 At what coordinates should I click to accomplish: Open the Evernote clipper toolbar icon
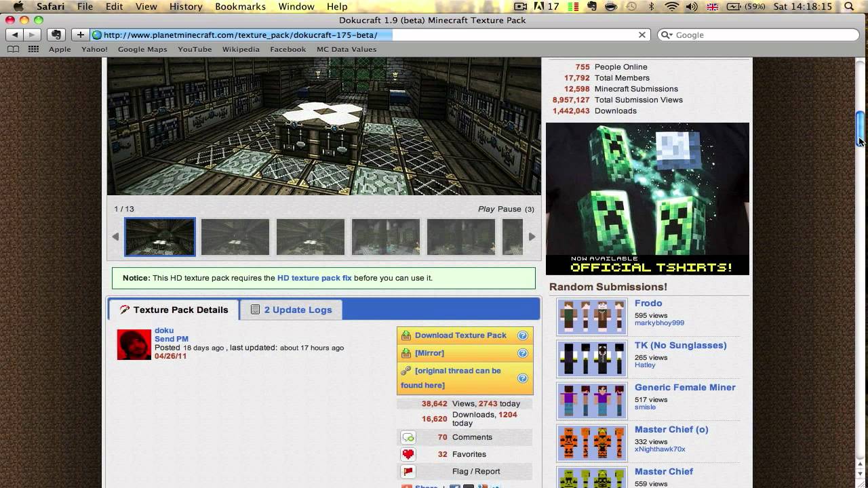pyautogui.click(x=56, y=35)
